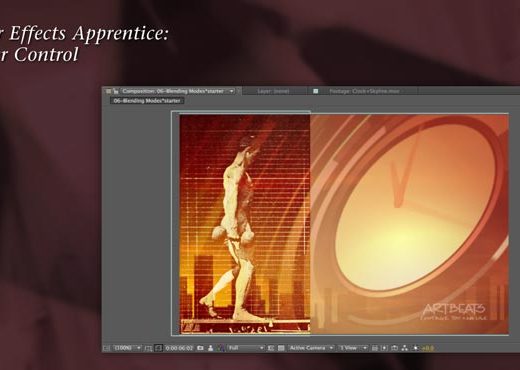The width and height of the screenshot is (520, 370).
Task: Toggle mask and shape path visibility
Action: point(158,348)
